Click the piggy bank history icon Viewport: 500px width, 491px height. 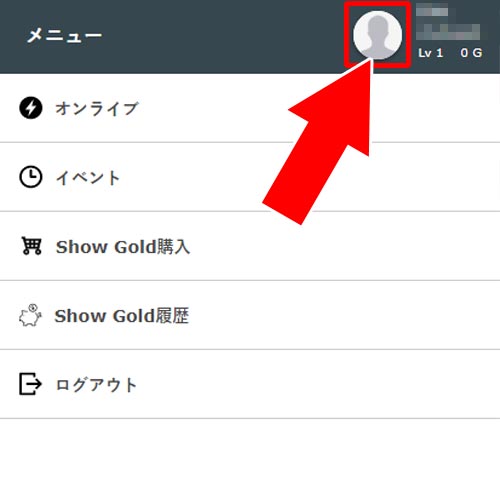30,315
